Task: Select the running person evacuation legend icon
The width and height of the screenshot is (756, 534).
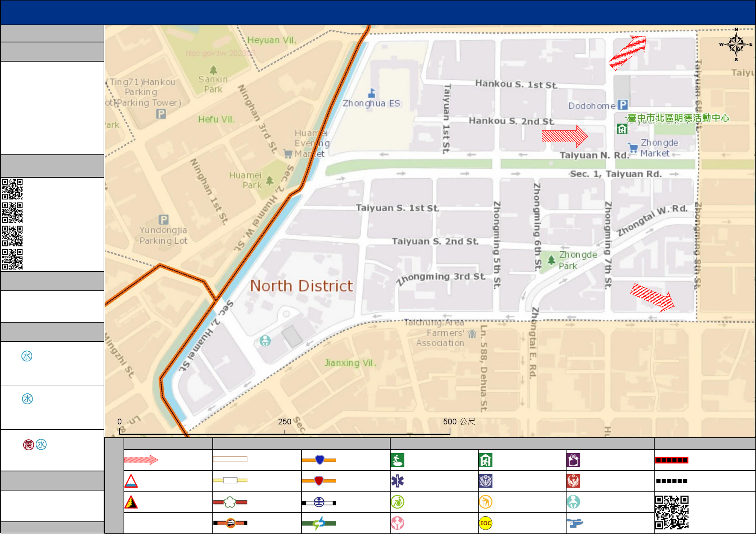Action: pos(397,460)
